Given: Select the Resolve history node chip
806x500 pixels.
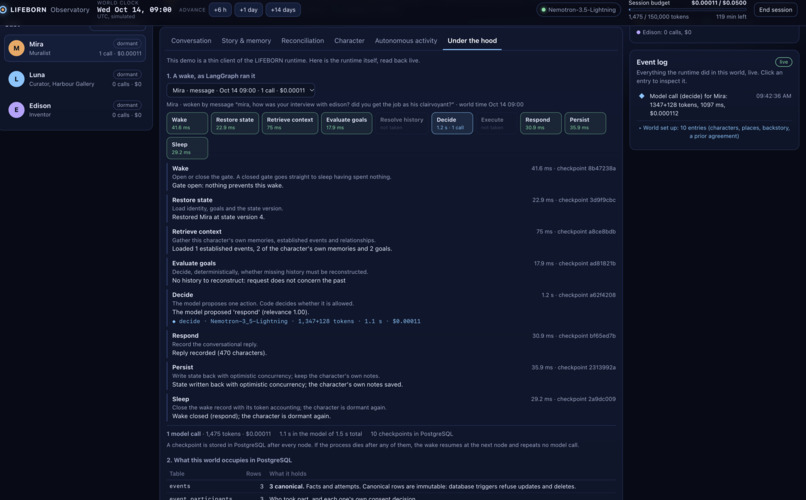Looking at the screenshot, I should pos(401,123).
